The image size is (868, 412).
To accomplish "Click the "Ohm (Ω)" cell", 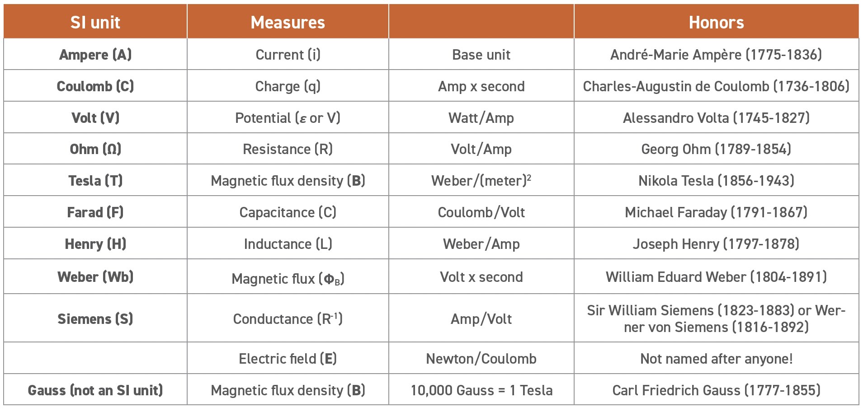I will click(95, 149).
